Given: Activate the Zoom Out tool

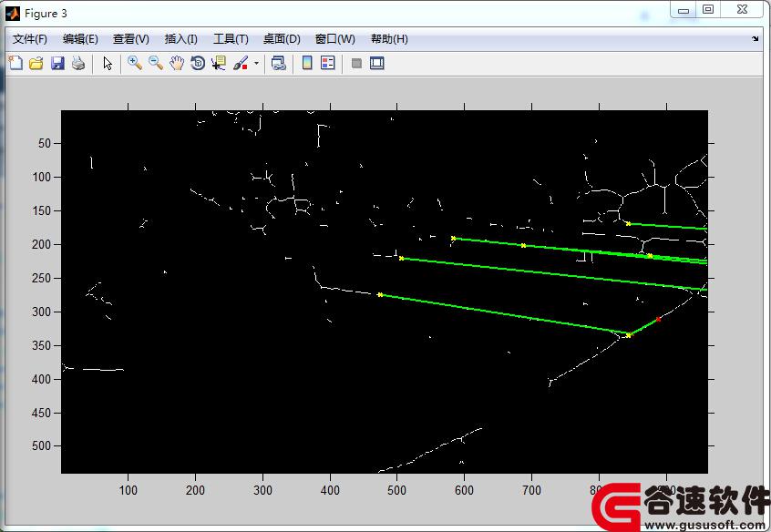Looking at the screenshot, I should point(156,63).
